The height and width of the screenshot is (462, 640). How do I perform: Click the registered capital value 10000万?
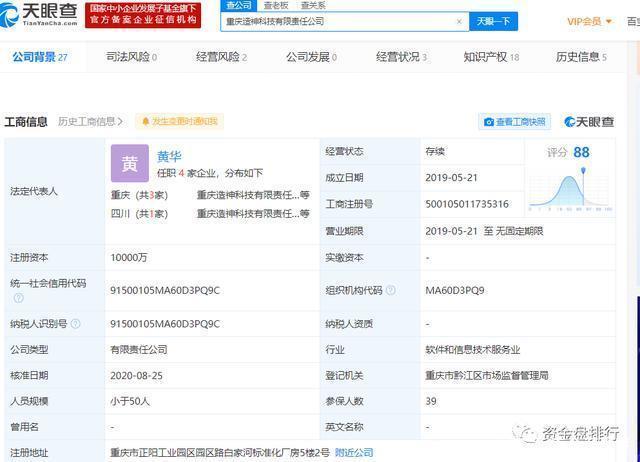pyautogui.click(x=129, y=258)
